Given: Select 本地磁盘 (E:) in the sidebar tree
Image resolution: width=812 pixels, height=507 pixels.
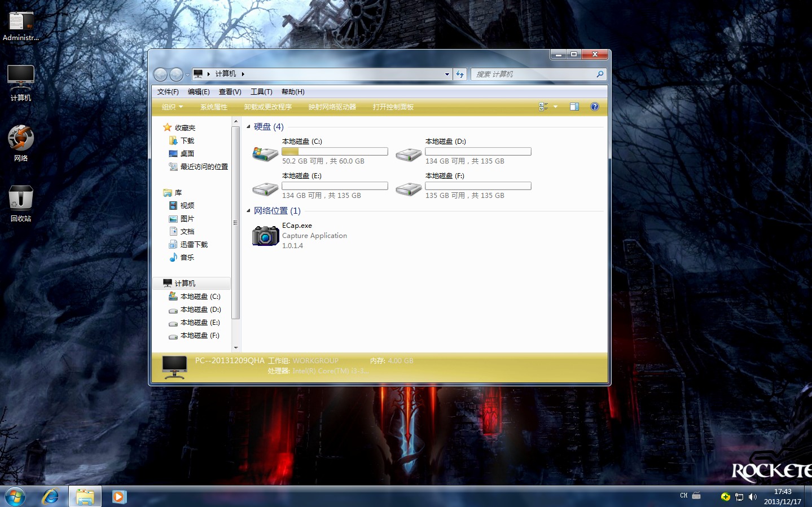Looking at the screenshot, I should click(194, 322).
